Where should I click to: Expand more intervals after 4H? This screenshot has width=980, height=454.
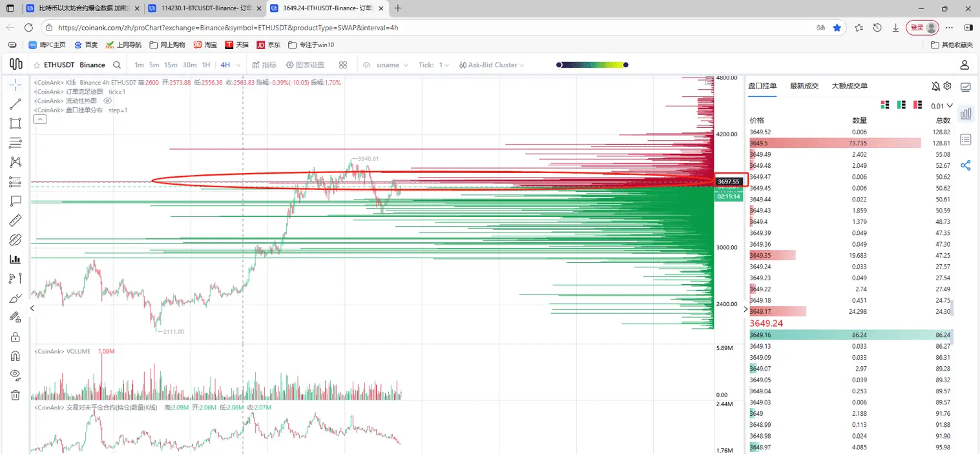pyautogui.click(x=238, y=65)
